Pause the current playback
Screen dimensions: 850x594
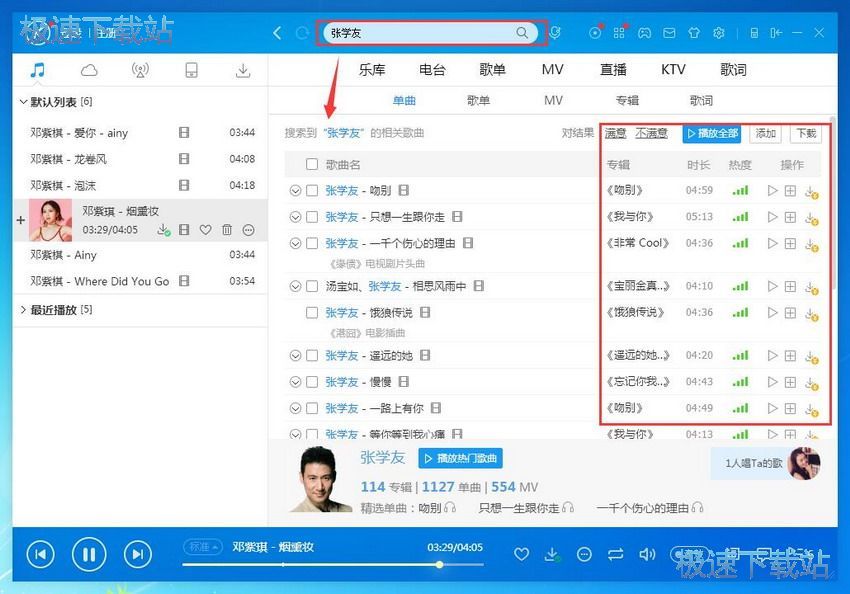(x=89, y=554)
